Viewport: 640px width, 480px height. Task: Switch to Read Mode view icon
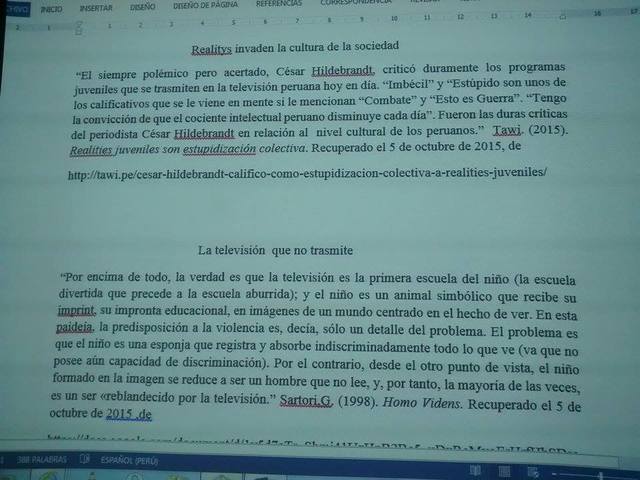coord(475,470)
